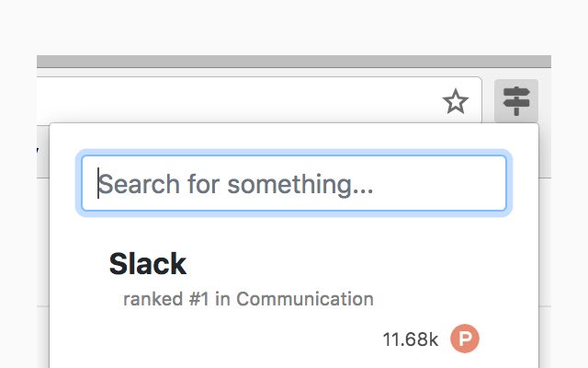Open the Slack result title
The image size is (588, 368).
click(x=147, y=264)
